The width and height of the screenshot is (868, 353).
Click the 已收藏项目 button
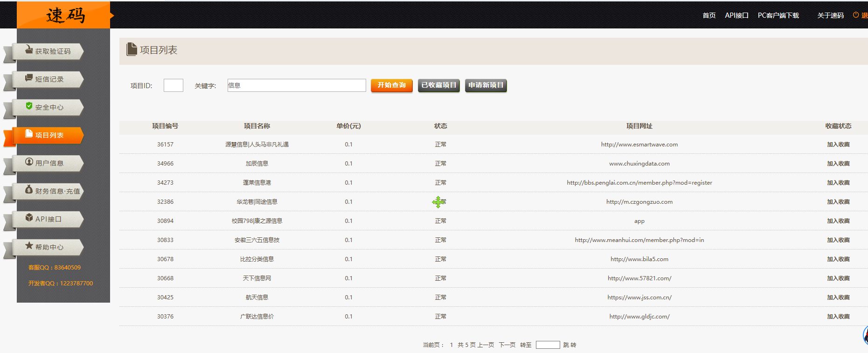pos(438,85)
